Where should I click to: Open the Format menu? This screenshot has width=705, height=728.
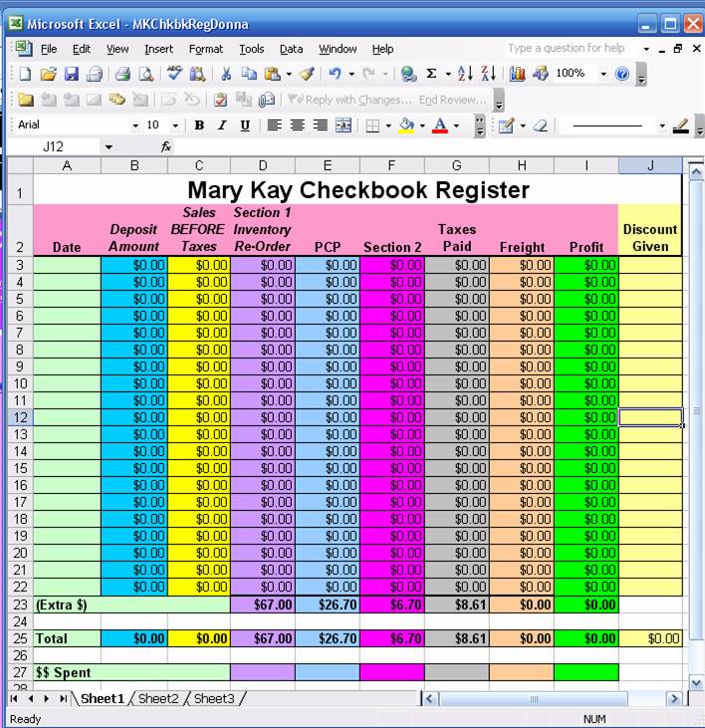coord(205,49)
